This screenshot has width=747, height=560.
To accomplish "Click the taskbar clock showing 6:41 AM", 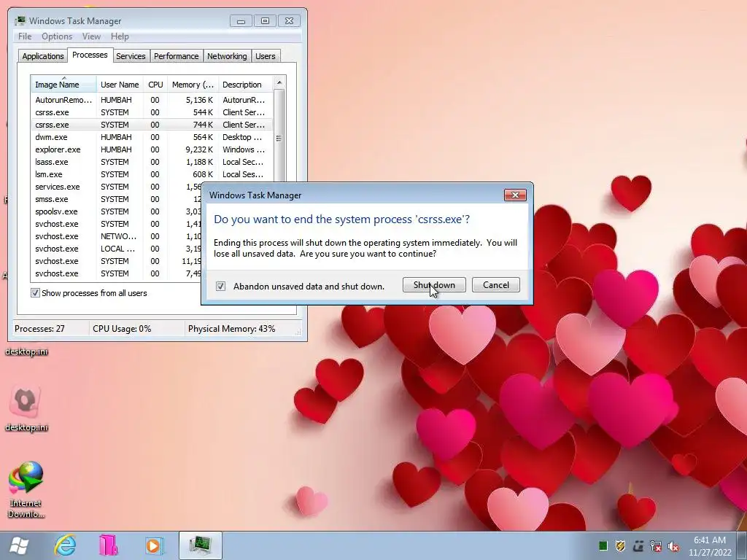I will tap(709, 546).
